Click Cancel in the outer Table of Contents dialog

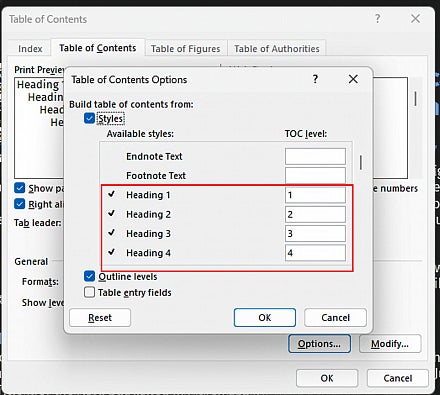(398, 378)
